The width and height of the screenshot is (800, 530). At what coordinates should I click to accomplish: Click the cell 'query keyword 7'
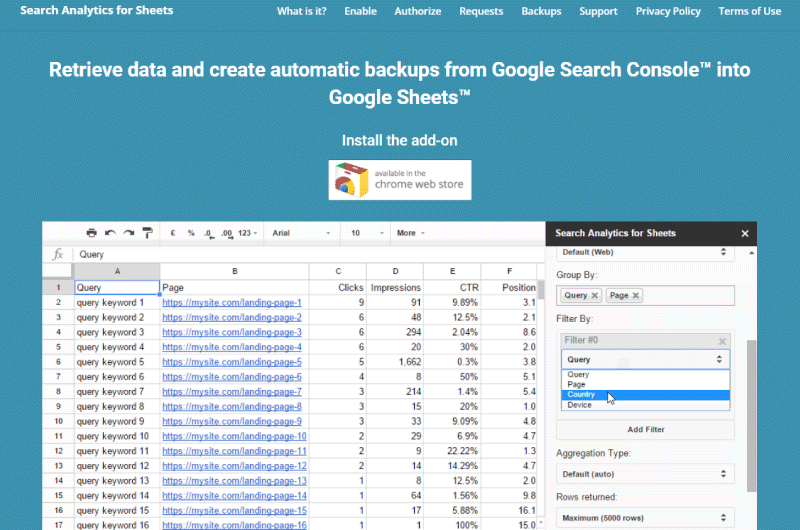click(117, 392)
